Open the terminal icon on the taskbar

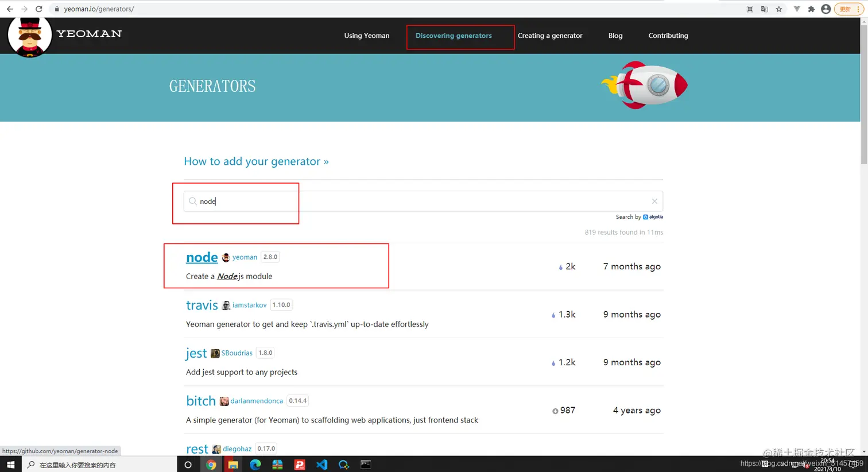click(x=366, y=465)
